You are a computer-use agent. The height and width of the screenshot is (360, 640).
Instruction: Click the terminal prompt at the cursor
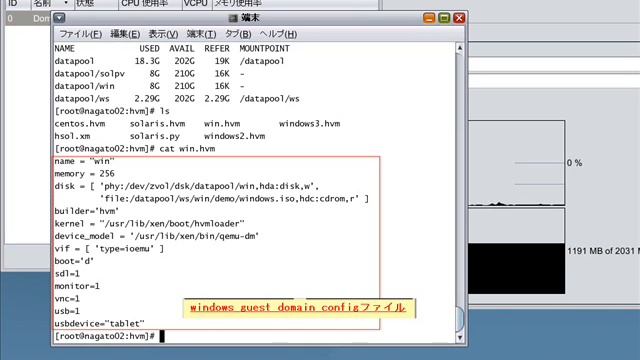[x=162, y=336]
